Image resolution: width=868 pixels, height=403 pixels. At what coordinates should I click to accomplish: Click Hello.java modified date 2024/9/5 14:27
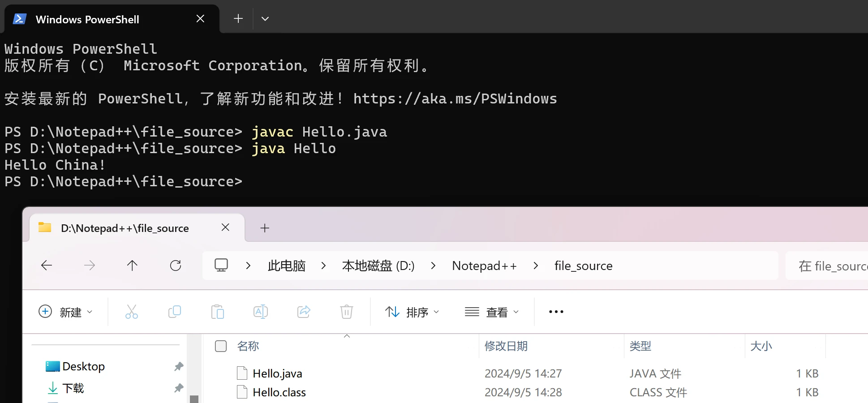click(x=523, y=373)
